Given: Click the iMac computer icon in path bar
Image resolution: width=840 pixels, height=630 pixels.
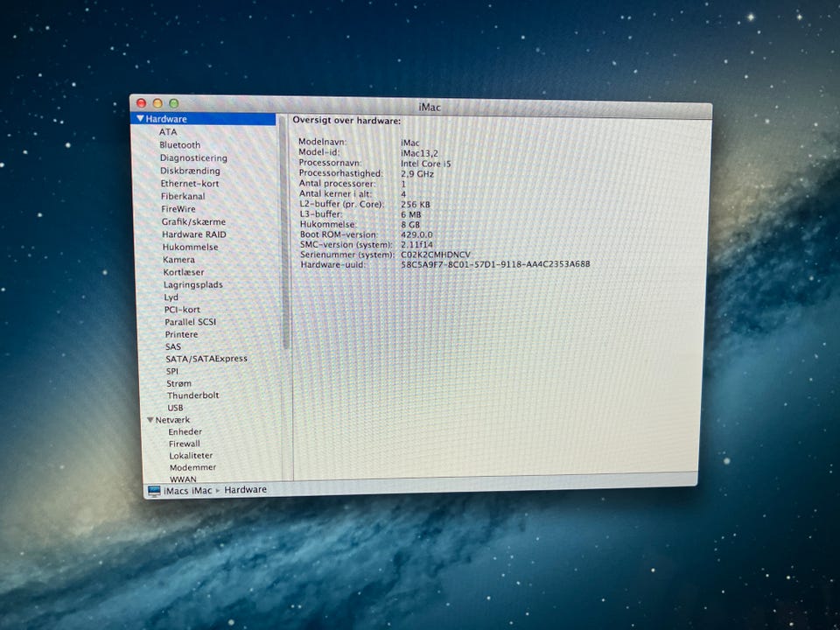Looking at the screenshot, I should [x=154, y=491].
